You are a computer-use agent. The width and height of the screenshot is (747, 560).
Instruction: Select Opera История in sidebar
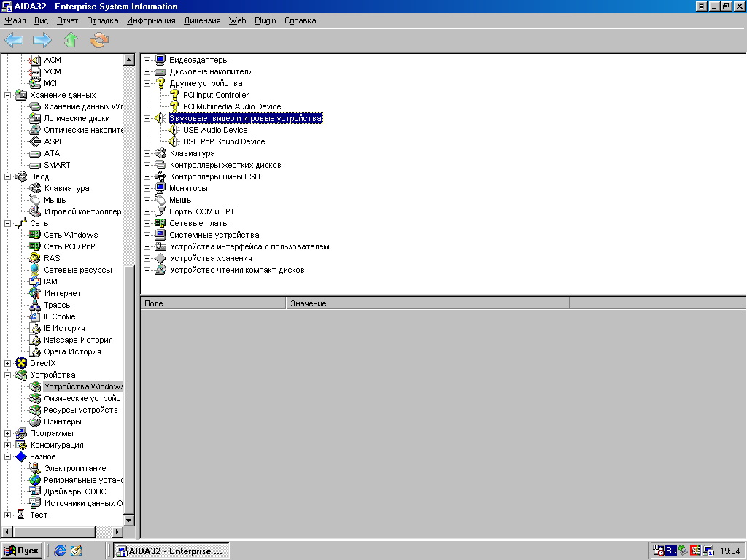point(72,352)
